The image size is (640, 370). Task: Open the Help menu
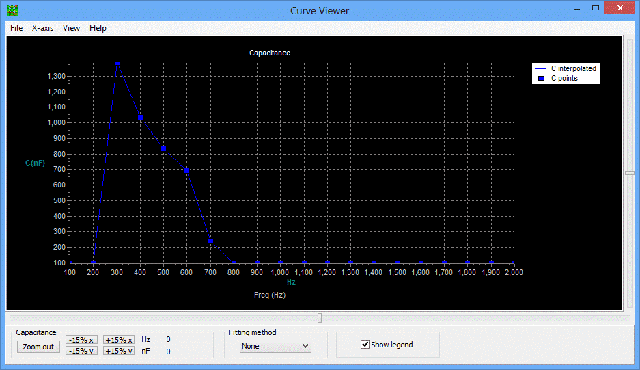click(x=98, y=28)
